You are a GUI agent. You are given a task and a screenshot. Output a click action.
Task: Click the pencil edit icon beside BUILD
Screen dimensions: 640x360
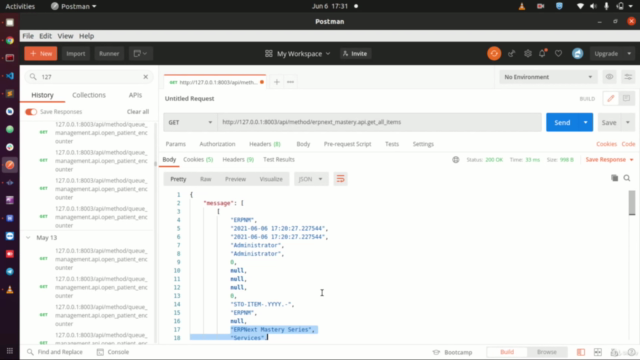point(611,98)
